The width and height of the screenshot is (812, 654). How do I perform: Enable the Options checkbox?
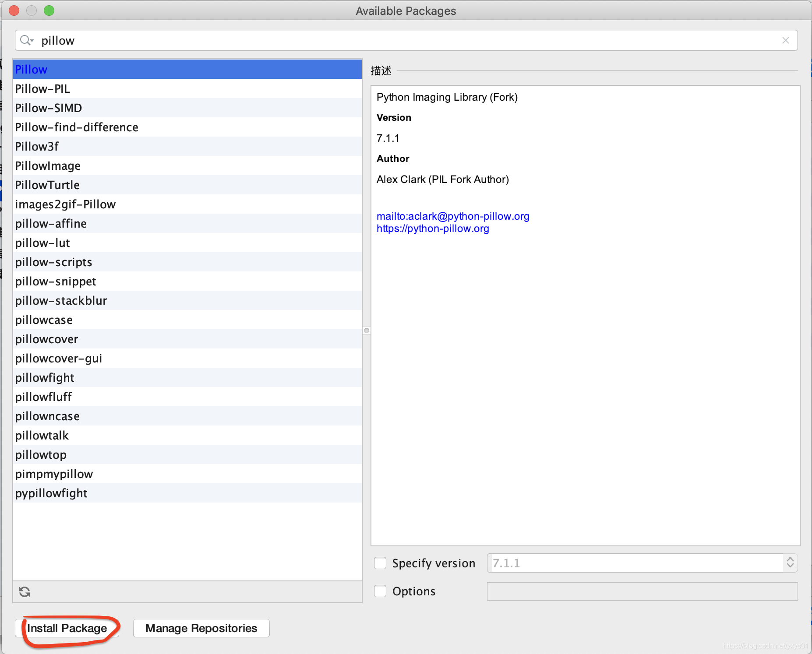point(380,591)
